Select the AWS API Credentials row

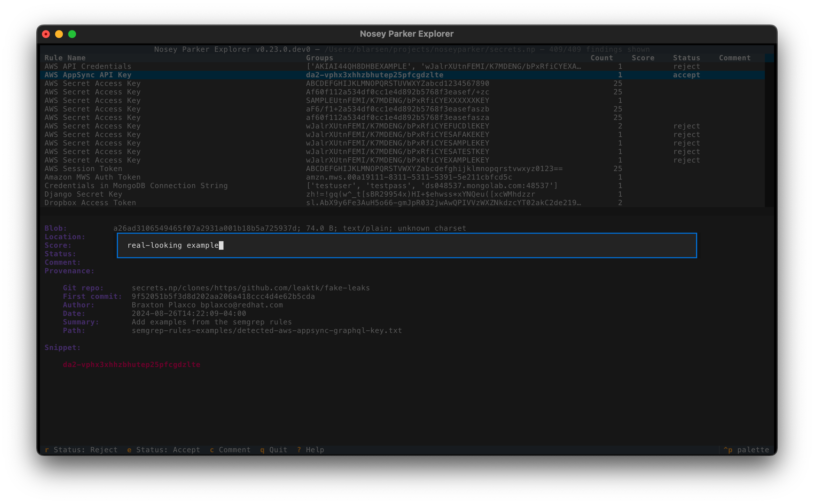88,66
